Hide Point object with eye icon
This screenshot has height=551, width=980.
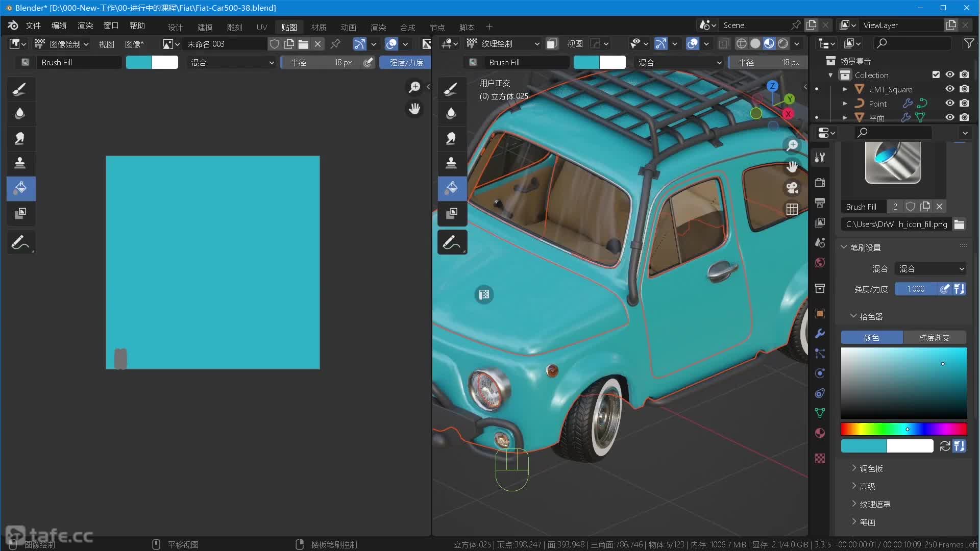pyautogui.click(x=950, y=104)
